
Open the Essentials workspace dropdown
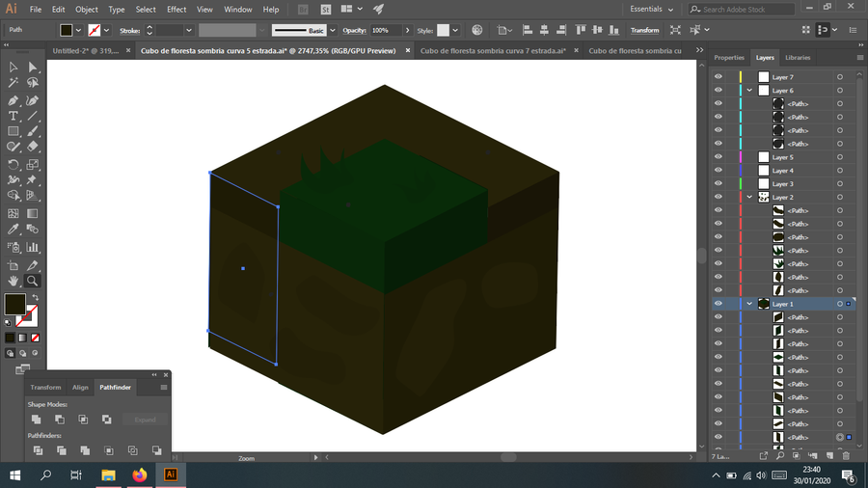point(652,10)
